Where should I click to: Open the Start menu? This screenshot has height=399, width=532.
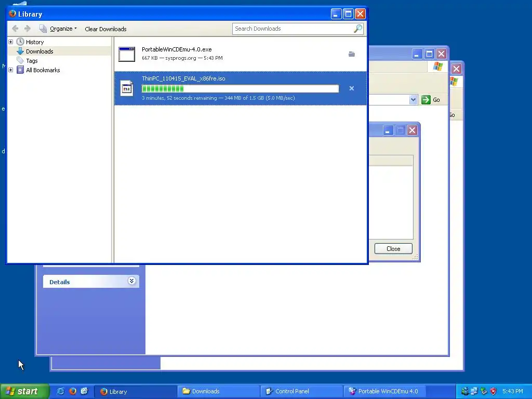(x=24, y=391)
